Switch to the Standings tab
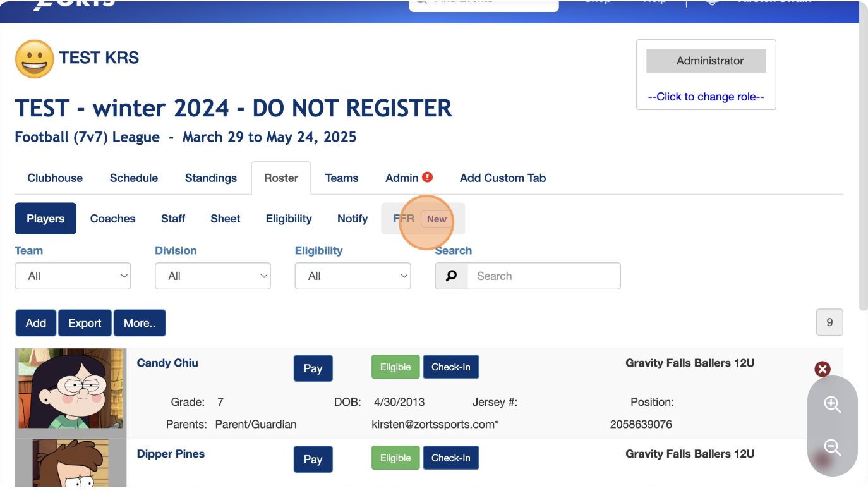This screenshot has height=493, width=868. pos(211,178)
